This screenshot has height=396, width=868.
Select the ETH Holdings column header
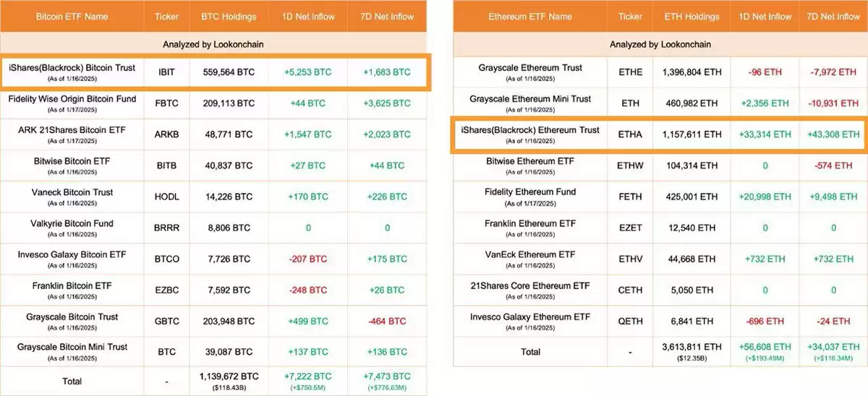tap(692, 16)
